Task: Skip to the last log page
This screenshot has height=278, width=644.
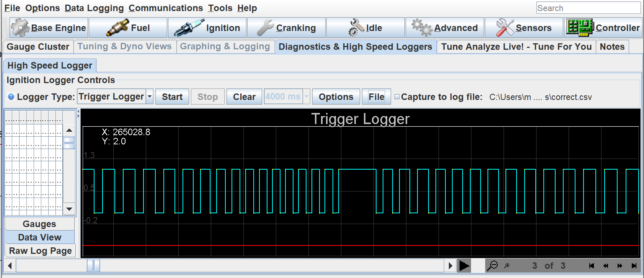Action: click(x=634, y=266)
